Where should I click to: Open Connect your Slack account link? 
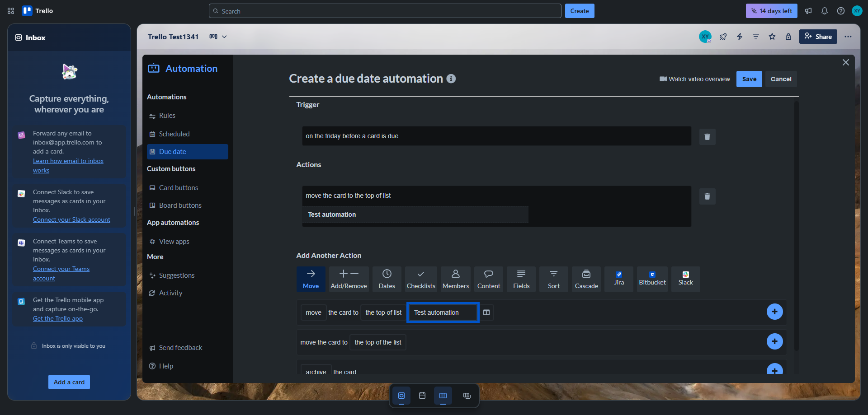(x=71, y=219)
